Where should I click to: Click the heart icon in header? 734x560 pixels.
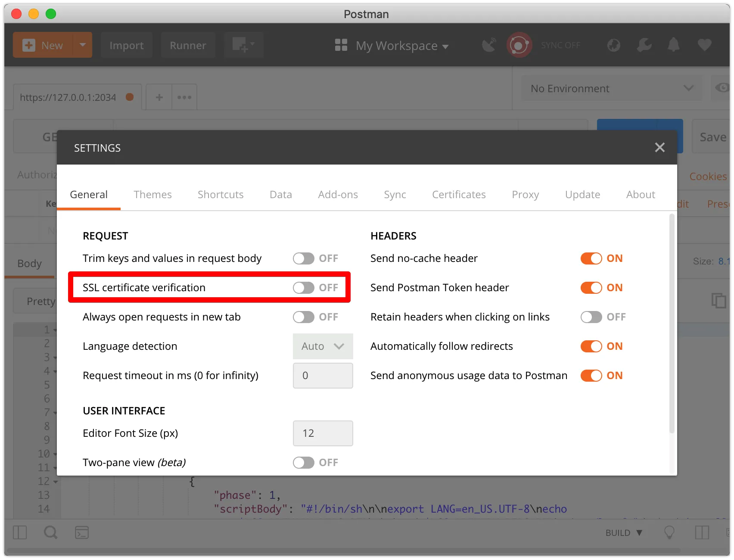click(x=704, y=45)
